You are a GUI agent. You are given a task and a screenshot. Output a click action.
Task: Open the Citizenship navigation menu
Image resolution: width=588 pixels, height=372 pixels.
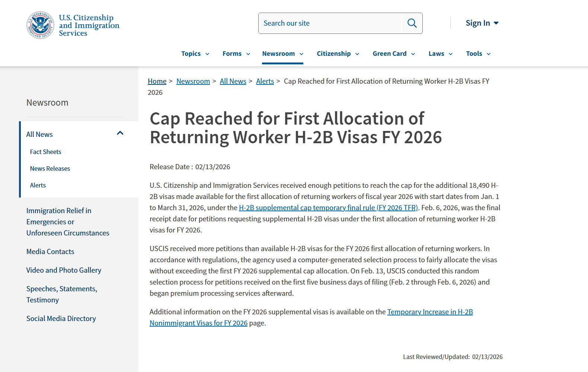tap(338, 54)
